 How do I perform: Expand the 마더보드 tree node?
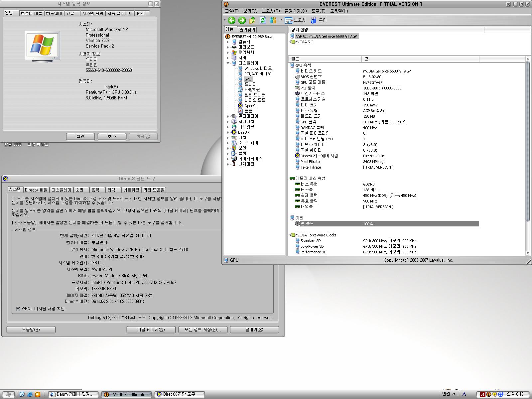228,47
